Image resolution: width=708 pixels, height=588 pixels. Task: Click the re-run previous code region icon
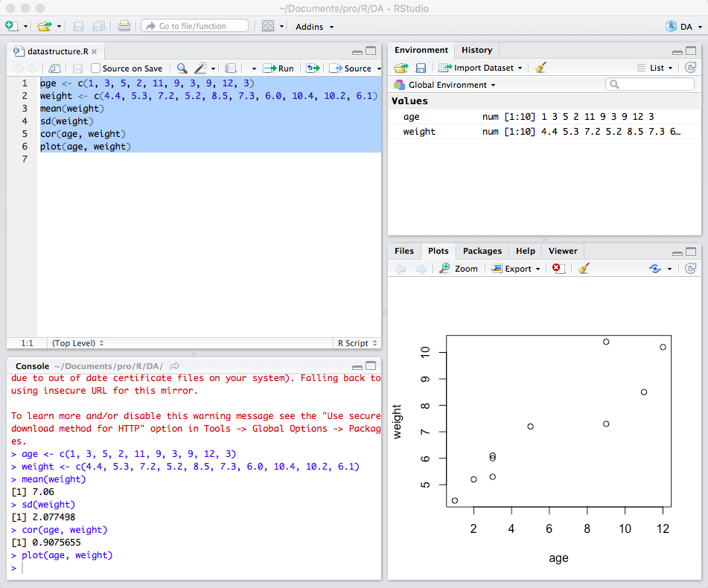[x=313, y=68]
